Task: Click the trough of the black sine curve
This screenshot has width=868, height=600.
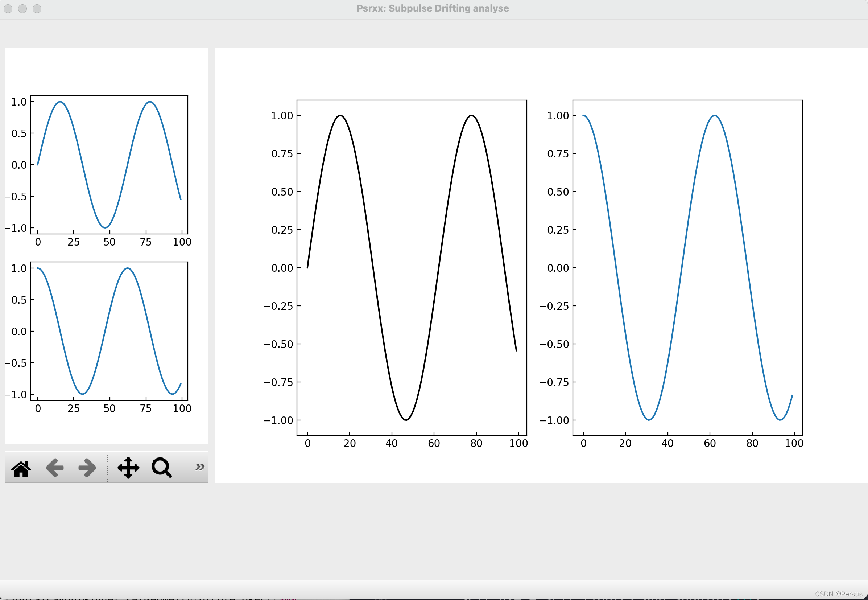Action: tap(406, 420)
